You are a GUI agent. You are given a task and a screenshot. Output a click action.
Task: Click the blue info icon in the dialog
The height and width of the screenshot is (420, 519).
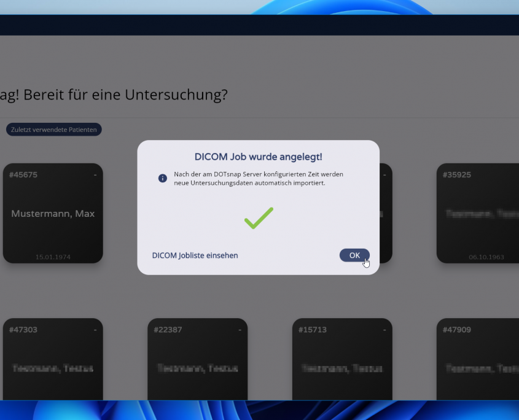click(163, 178)
